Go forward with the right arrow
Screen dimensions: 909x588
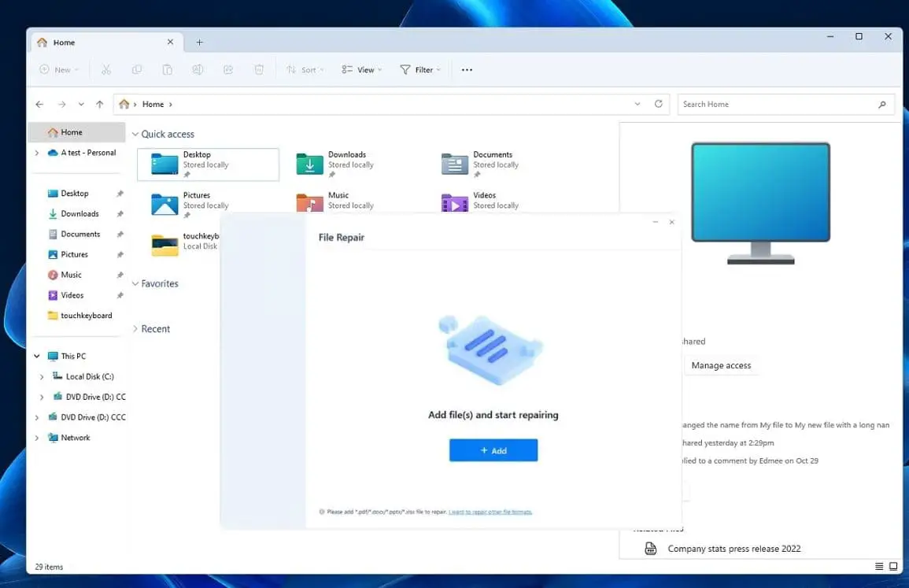click(61, 105)
